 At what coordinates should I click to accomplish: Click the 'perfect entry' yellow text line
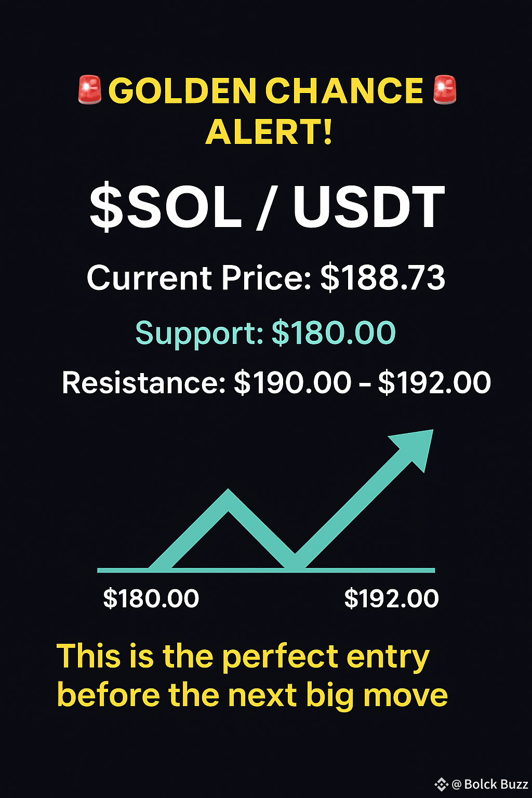pyautogui.click(x=243, y=657)
